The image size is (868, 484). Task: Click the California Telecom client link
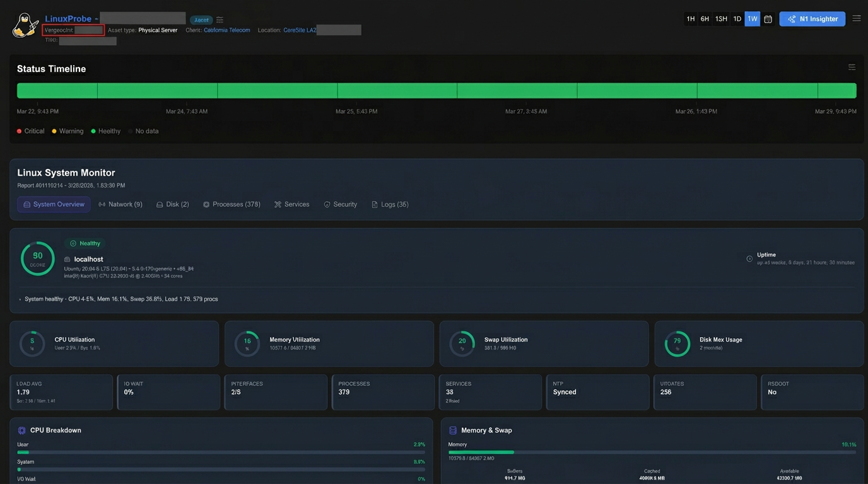(226, 30)
